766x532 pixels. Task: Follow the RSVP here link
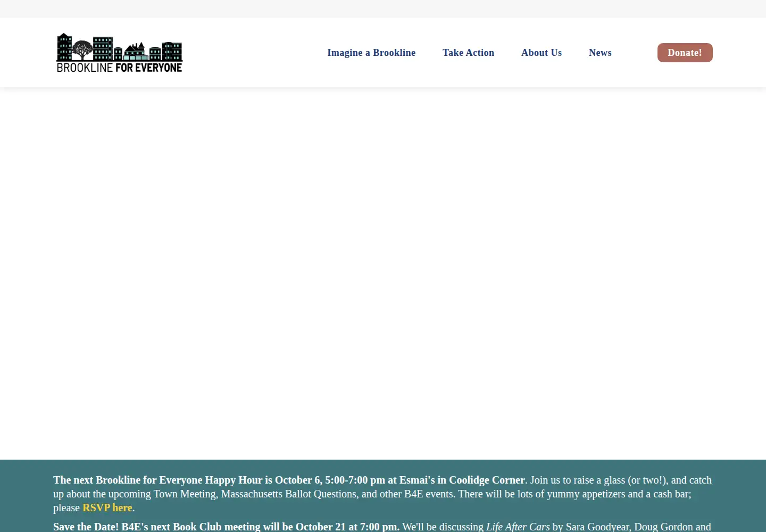pyautogui.click(x=107, y=508)
